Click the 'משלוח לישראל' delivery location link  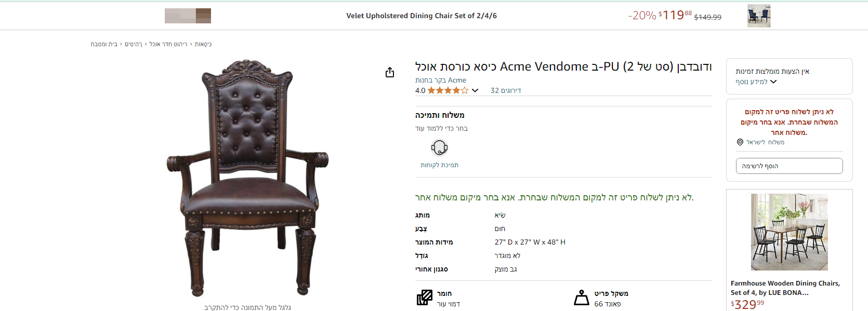765,142
